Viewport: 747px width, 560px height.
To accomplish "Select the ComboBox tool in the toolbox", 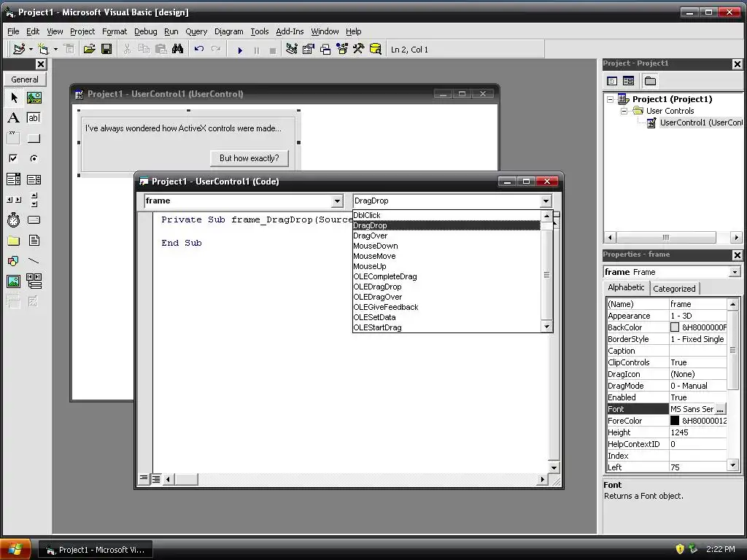I will [x=14, y=179].
